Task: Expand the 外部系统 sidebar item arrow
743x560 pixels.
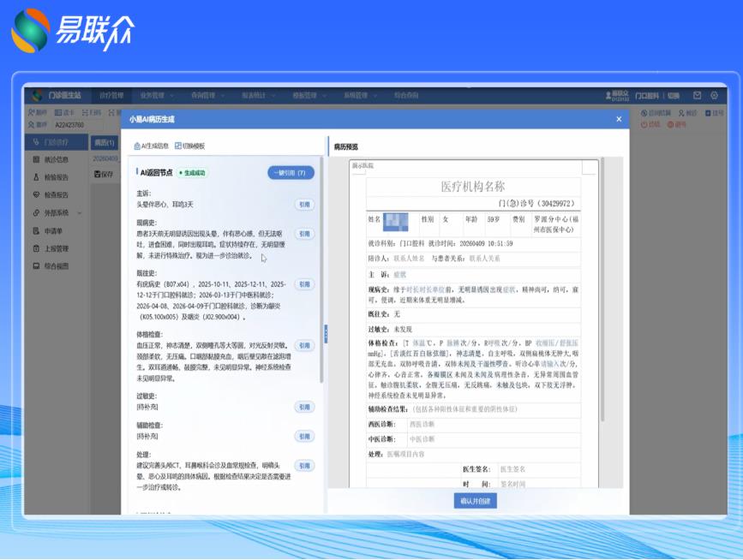Action: [x=80, y=213]
